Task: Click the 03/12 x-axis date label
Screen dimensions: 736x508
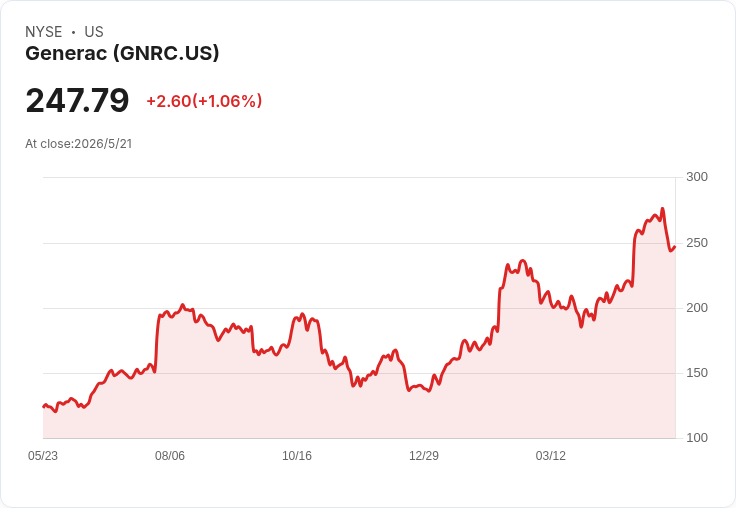Action: pyautogui.click(x=551, y=456)
